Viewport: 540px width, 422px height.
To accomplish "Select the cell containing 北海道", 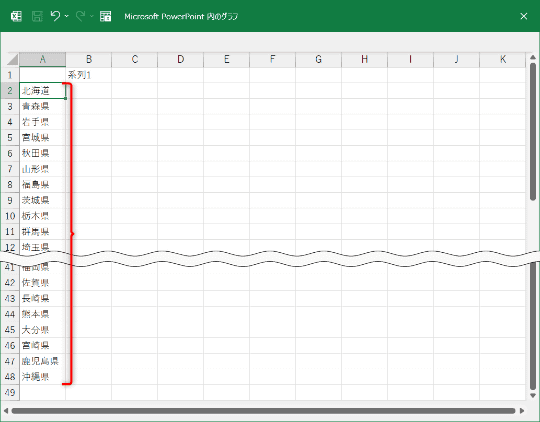I will tap(42, 91).
